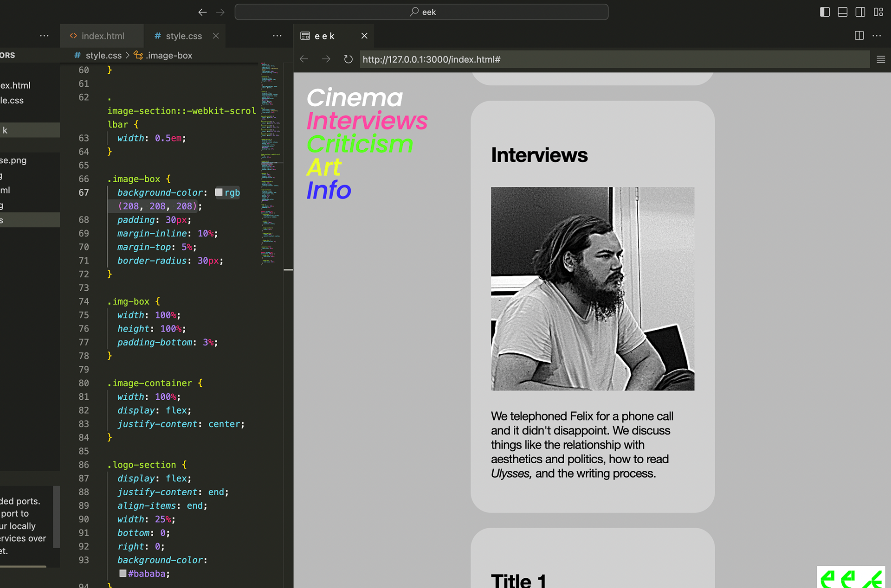Click the preview browser back arrow
The width and height of the screenshot is (891, 588).
tap(304, 59)
